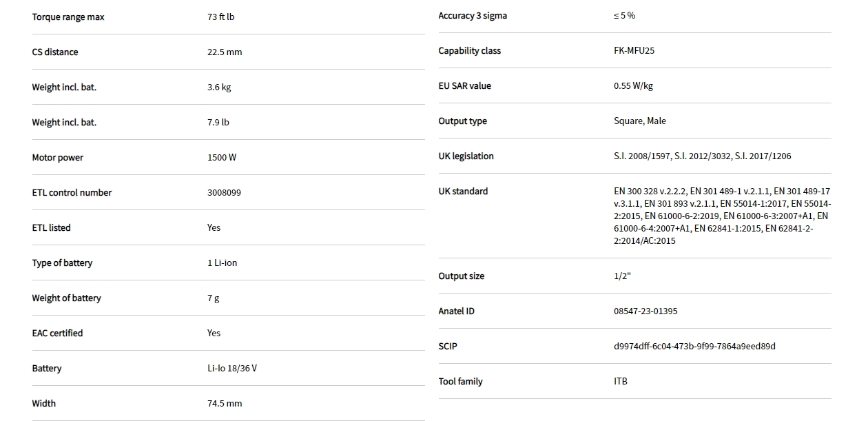868x421 pixels.
Task: Click the 7.9 lb weight value
Action: coord(218,123)
